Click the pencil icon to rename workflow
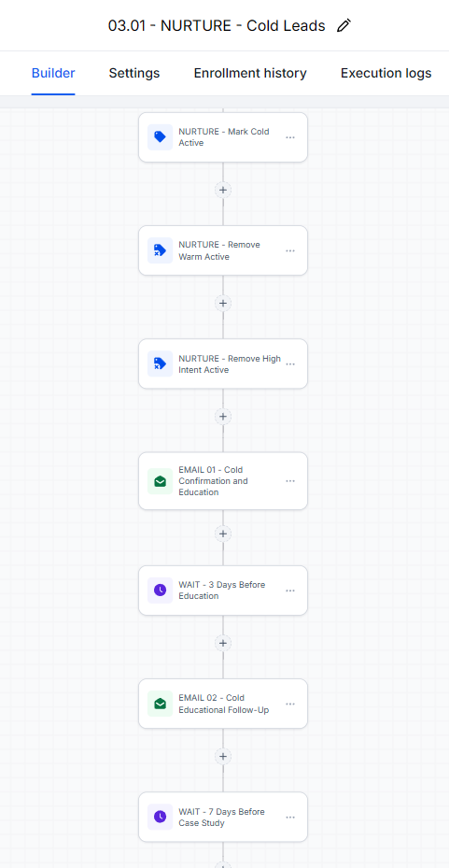The height and width of the screenshot is (868, 449). (x=344, y=25)
